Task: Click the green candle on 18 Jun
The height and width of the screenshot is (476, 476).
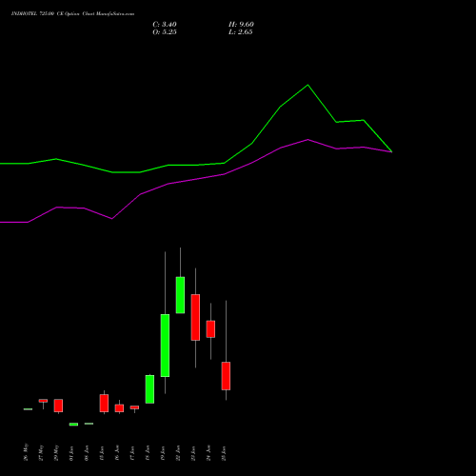Action: (x=149, y=389)
